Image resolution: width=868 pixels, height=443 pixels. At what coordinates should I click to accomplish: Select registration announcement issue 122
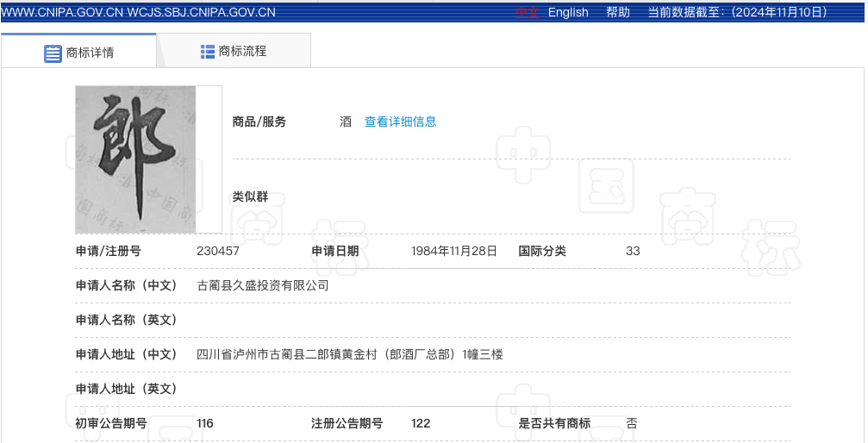point(421,424)
